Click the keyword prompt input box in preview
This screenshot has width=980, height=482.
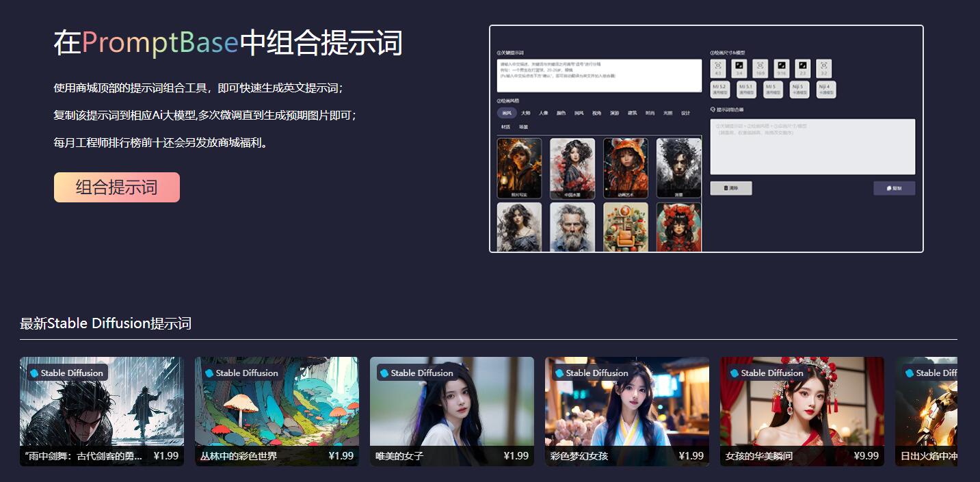pyautogui.click(x=600, y=75)
